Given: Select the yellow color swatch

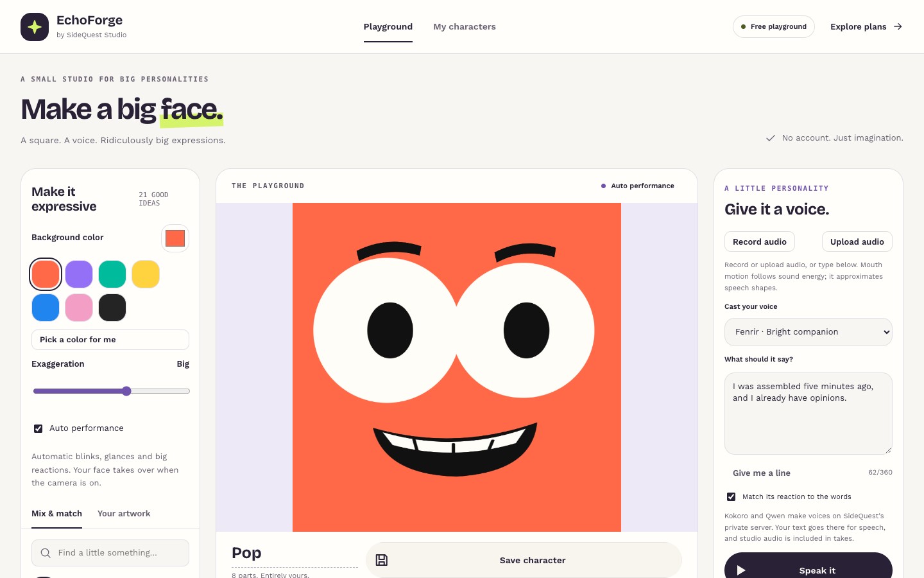Looking at the screenshot, I should click(146, 274).
